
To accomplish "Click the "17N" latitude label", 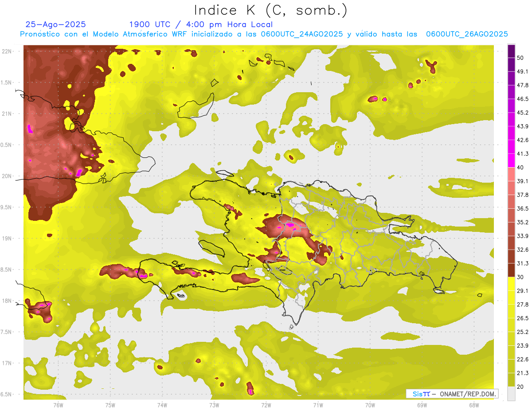I will [8, 363].
